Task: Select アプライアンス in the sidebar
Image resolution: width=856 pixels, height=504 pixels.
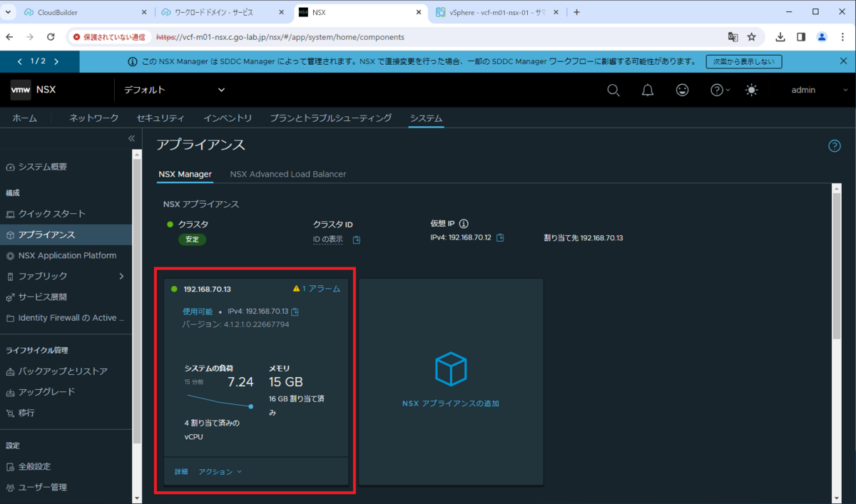Action: pos(66,235)
